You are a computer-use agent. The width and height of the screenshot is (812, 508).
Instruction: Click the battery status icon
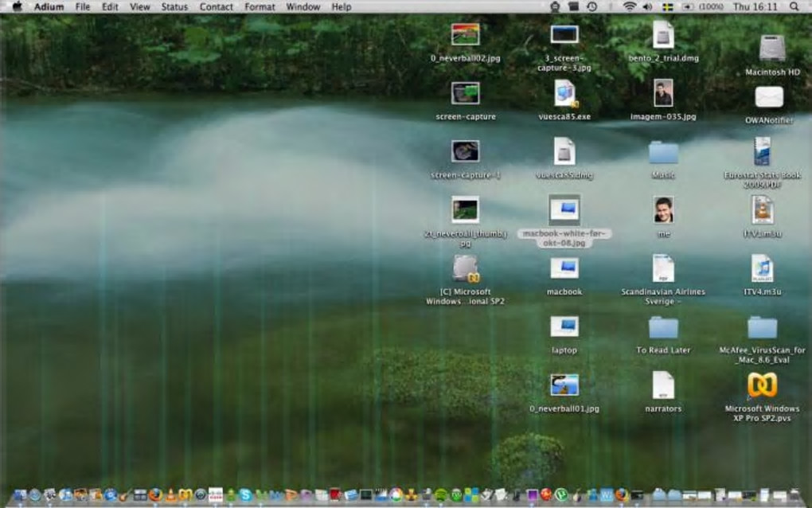click(688, 6)
